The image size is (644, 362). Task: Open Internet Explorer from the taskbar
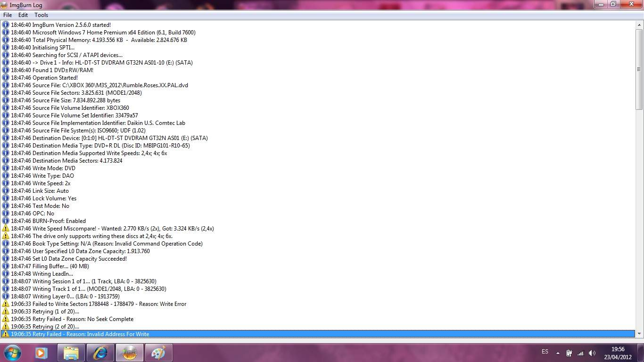pyautogui.click(x=100, y=353)
